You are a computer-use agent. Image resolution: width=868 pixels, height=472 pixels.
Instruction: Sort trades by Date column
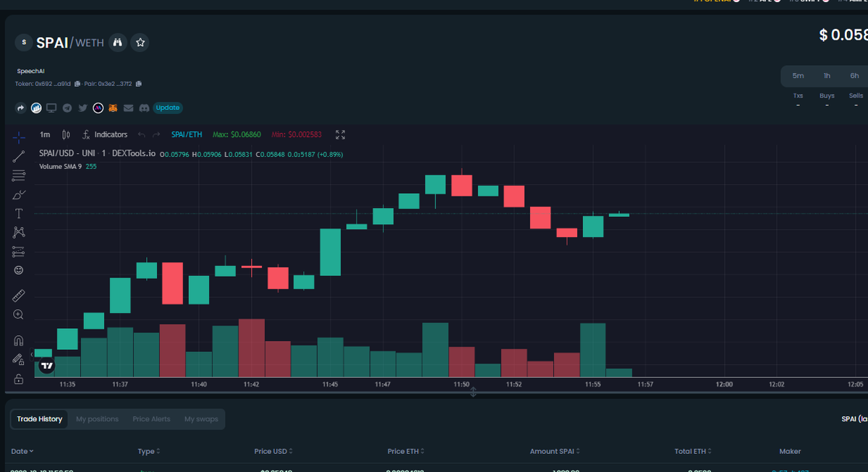coord(22,451)
